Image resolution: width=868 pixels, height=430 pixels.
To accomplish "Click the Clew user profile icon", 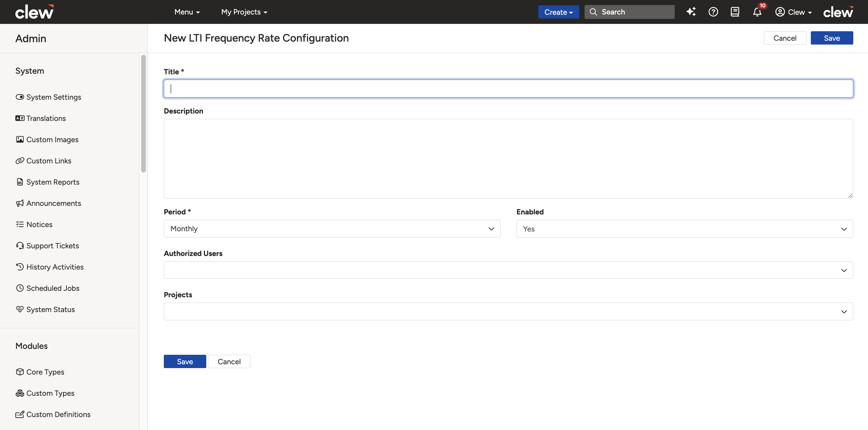I will click(780, 12).
